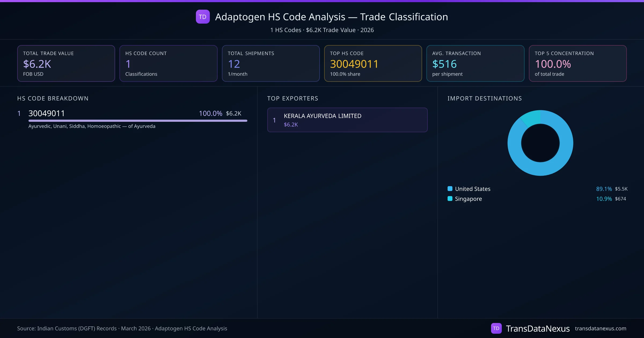This screenshot has width=644, height=338.
Task: Click the Import Destinations heading
Action: [x=484, y=98]
